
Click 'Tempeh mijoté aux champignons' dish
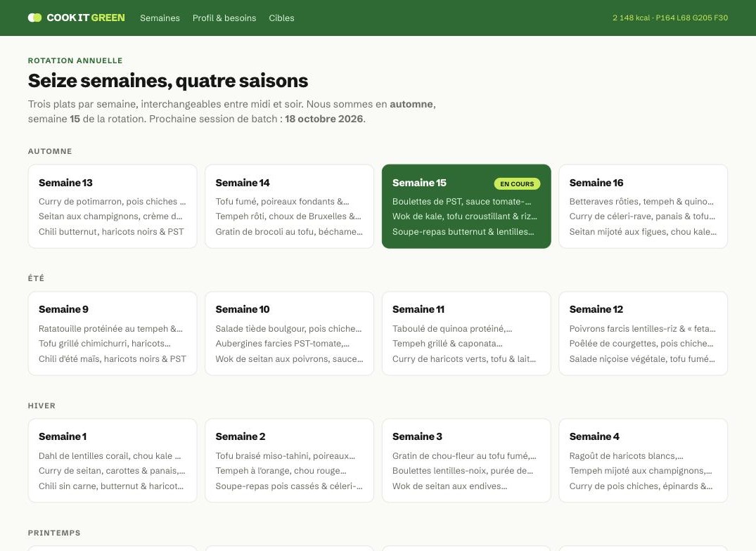[641, 471]
